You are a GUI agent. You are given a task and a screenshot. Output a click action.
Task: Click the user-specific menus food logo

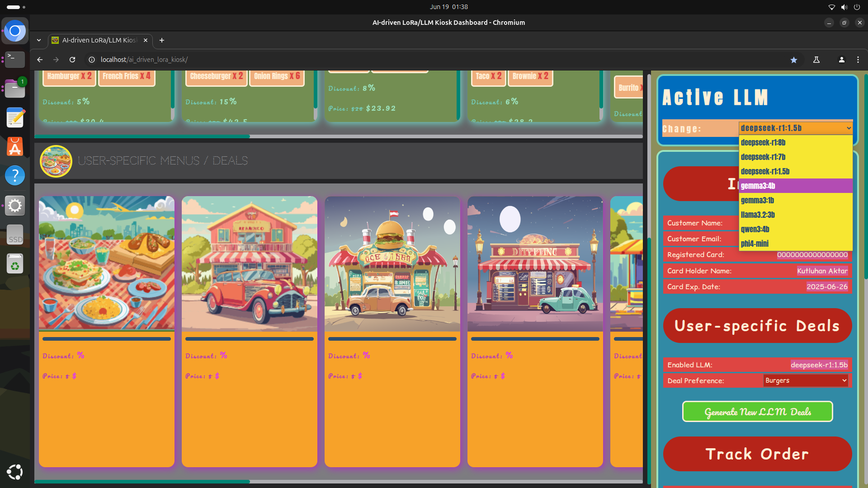point(56,161)
